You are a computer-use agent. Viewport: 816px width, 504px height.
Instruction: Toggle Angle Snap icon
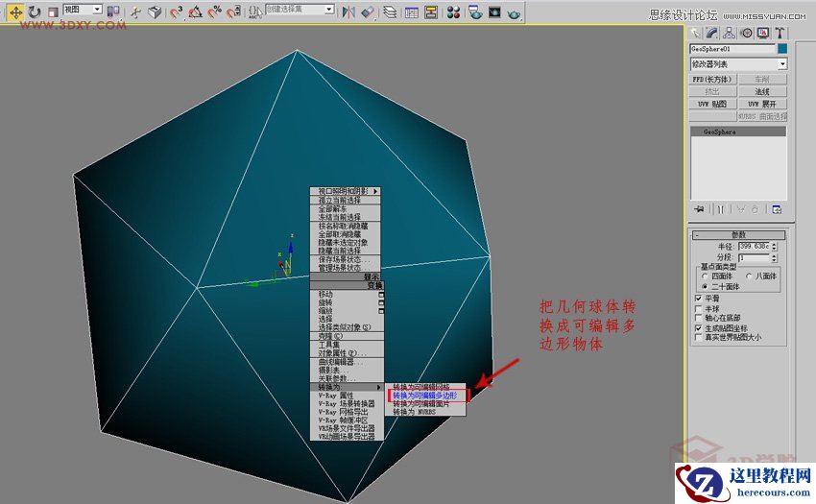[195, 12]
